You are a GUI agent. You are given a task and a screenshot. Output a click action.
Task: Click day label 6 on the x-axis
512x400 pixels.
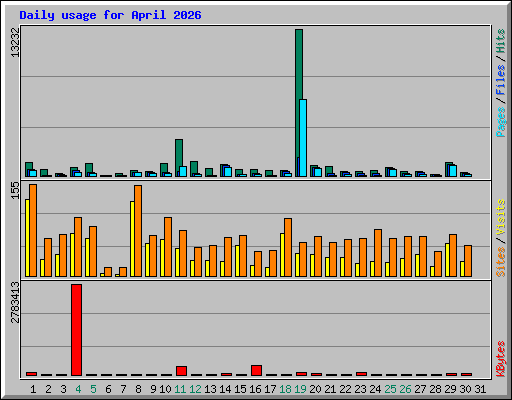pos(108,389)
